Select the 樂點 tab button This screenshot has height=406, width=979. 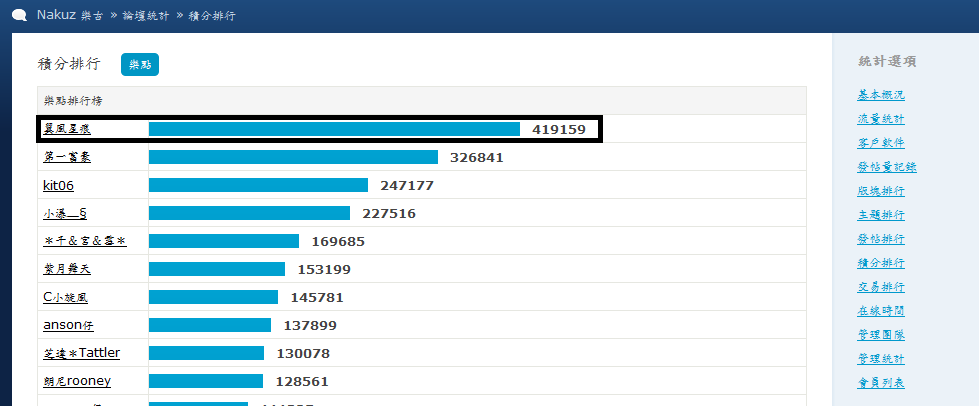(x=140, y=64)
